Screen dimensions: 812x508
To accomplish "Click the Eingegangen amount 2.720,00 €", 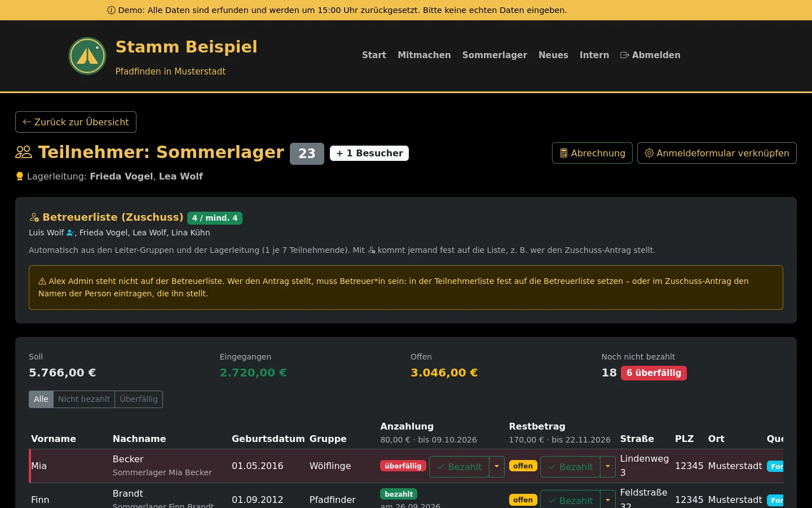I will [x=253, y=373].
